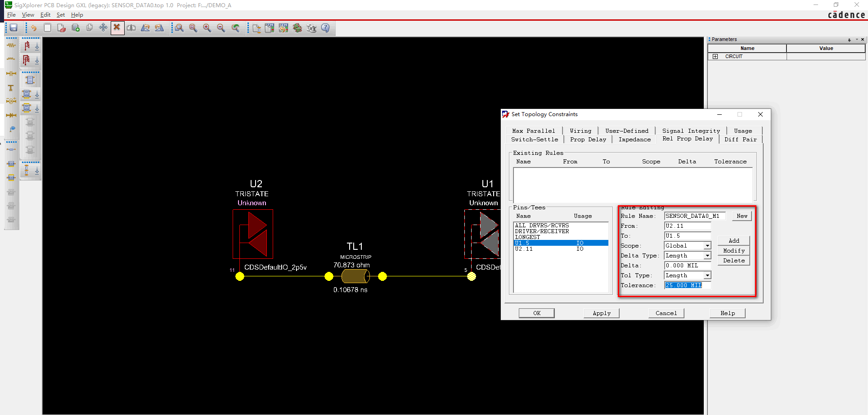
Task: Open dropdown arrow beside second red flag icon
Action: pyautogui.click(x=37, y=60)
